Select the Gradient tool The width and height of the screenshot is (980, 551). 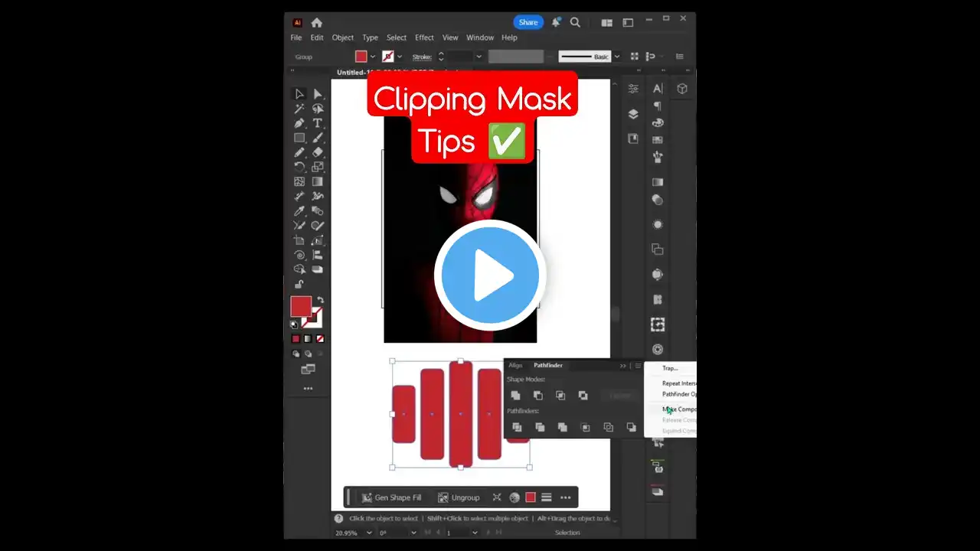pyautogui.click(x=318, y=181)
